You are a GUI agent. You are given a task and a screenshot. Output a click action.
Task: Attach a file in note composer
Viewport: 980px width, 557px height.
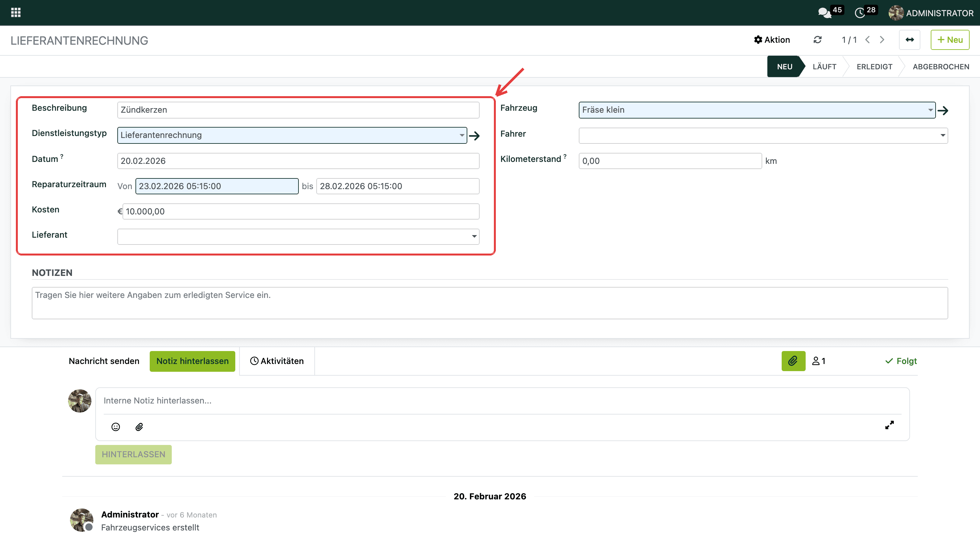pos(139,426)
